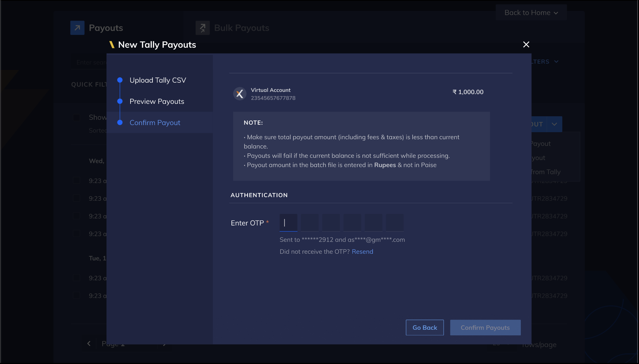Click the AUTHENTICATION heading
The width and height of the screenshot is (639, 364).
(259, 195)
